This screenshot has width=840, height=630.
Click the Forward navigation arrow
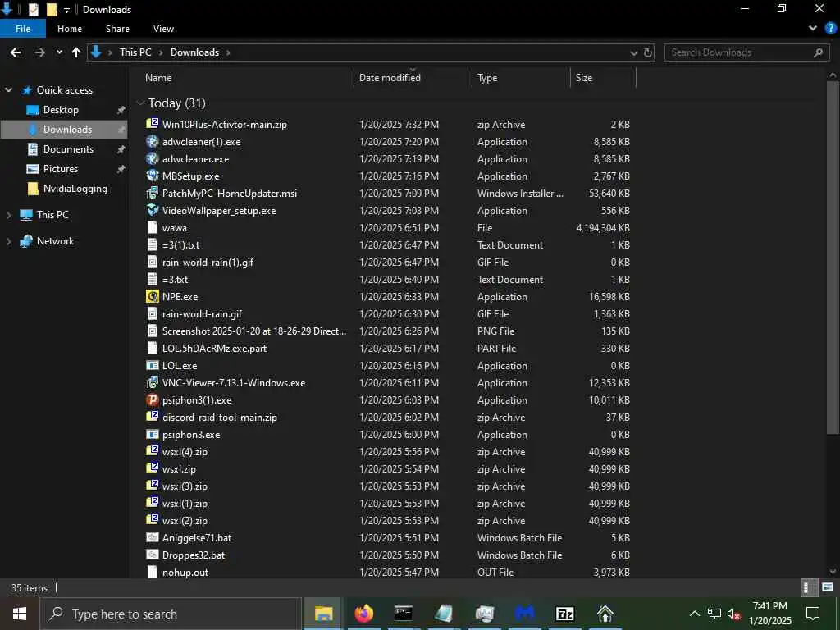tap(39, 52)
